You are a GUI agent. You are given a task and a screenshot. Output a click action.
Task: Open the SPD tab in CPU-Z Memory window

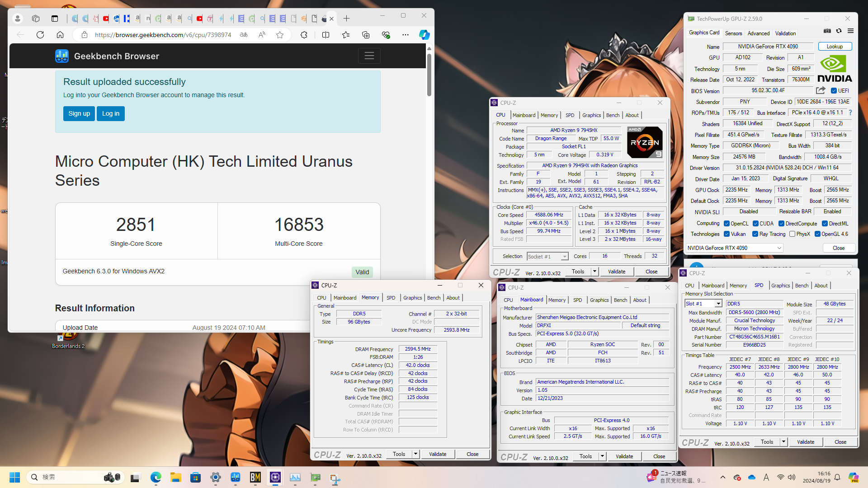pyautogui.click(x=391, y=298)
